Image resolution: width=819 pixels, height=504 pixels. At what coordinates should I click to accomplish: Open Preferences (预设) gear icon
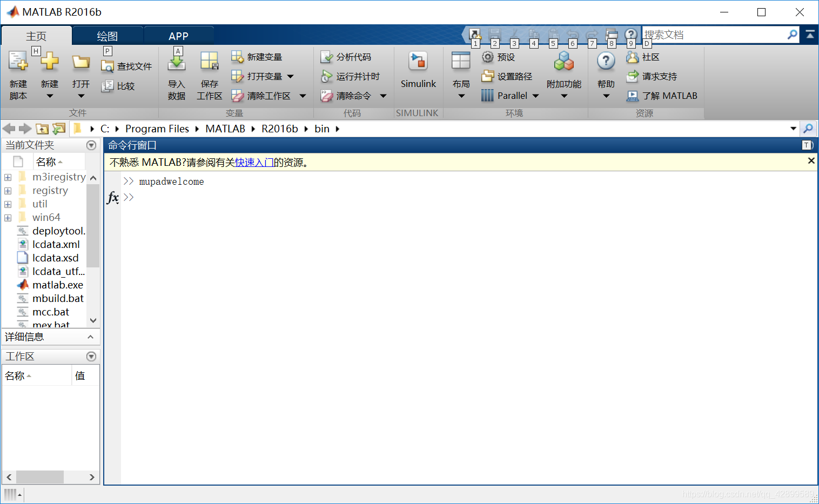pyautogui.click(x=488, y=57)
